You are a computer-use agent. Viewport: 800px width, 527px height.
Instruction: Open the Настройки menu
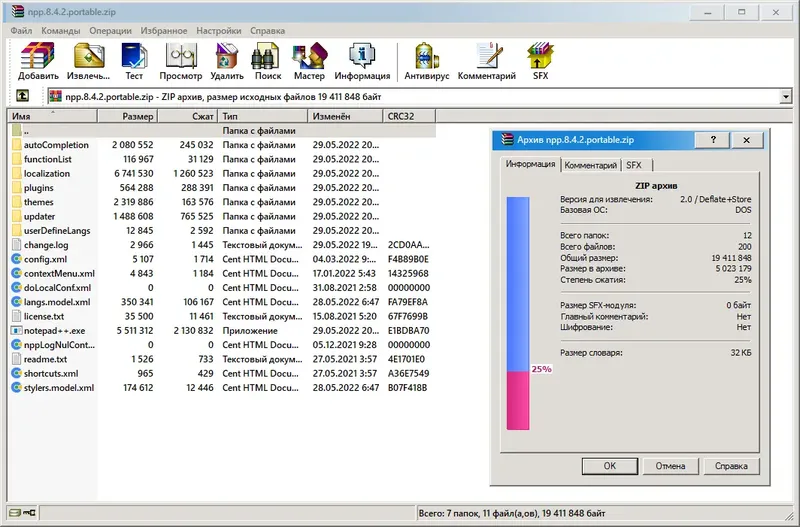tap(218, 31)
